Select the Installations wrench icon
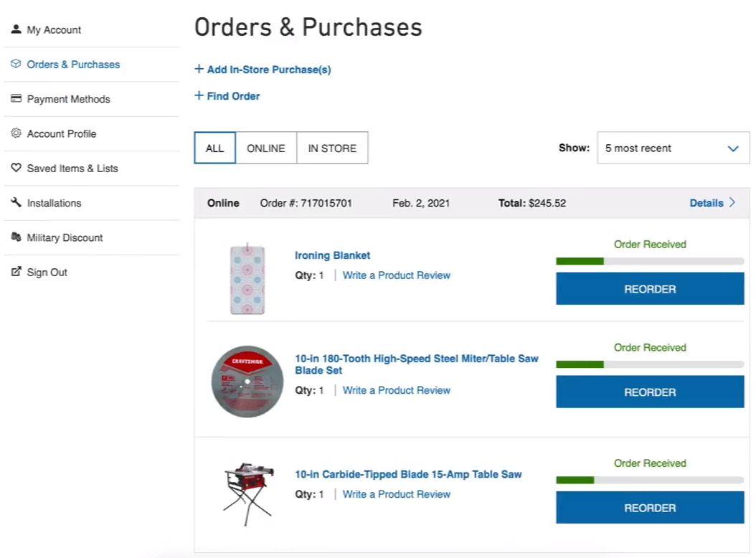The height and width of the screenshot is (558, 756). click(x=15, y=203)
